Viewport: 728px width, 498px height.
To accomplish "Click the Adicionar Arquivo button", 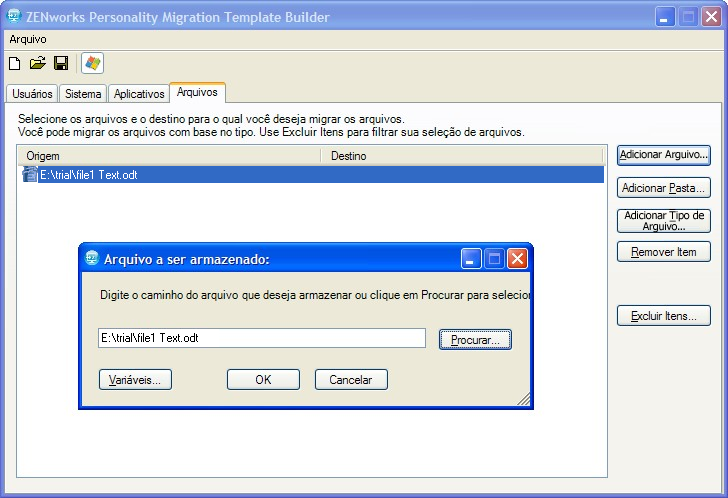I will (x=663, y=155).
